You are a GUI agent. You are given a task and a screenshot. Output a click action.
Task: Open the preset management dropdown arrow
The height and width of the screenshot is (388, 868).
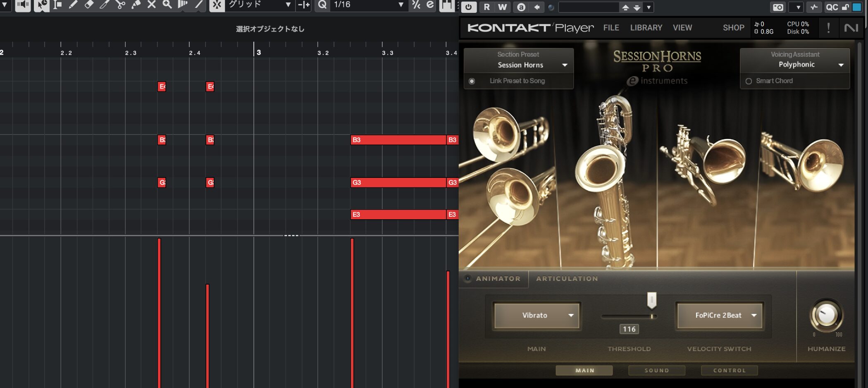(649, 7)
